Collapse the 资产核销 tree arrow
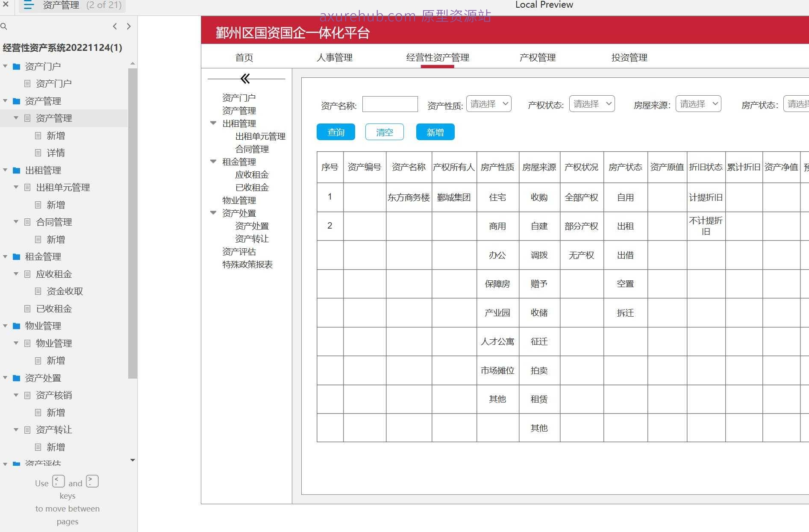This screenshot has width=809, height=532. click(x=16, y=395)
